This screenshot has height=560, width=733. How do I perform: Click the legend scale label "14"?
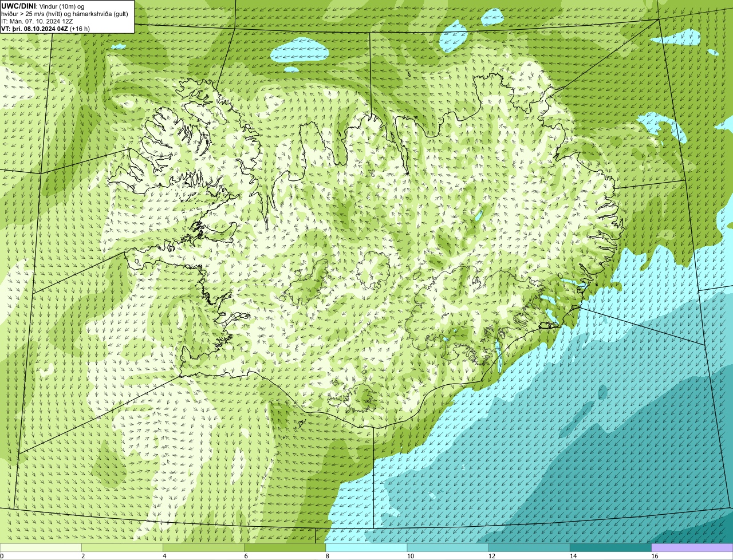pyautogui.click(x=573, y=556)
